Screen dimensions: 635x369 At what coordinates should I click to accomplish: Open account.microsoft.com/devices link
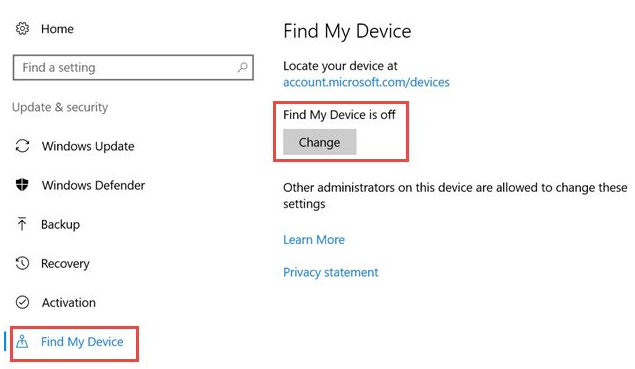coord(366,82)
